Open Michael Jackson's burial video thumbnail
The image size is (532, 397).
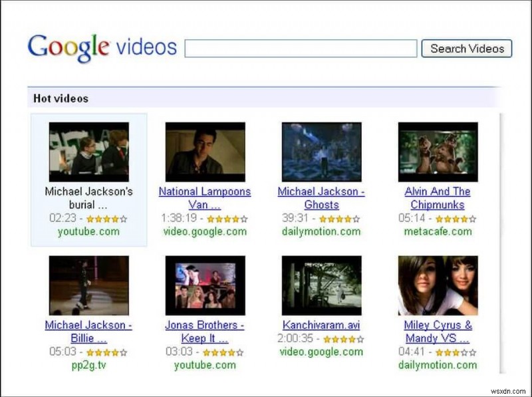89,152
